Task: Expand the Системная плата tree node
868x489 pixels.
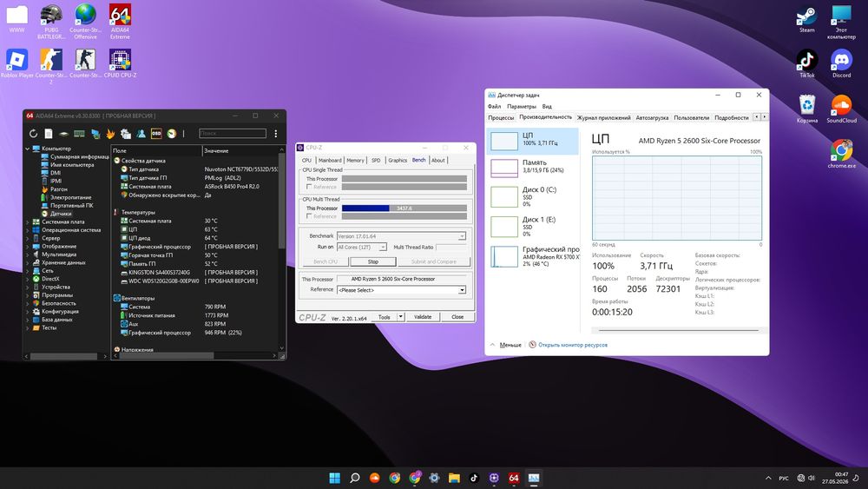Action: [x=27, y=221]
